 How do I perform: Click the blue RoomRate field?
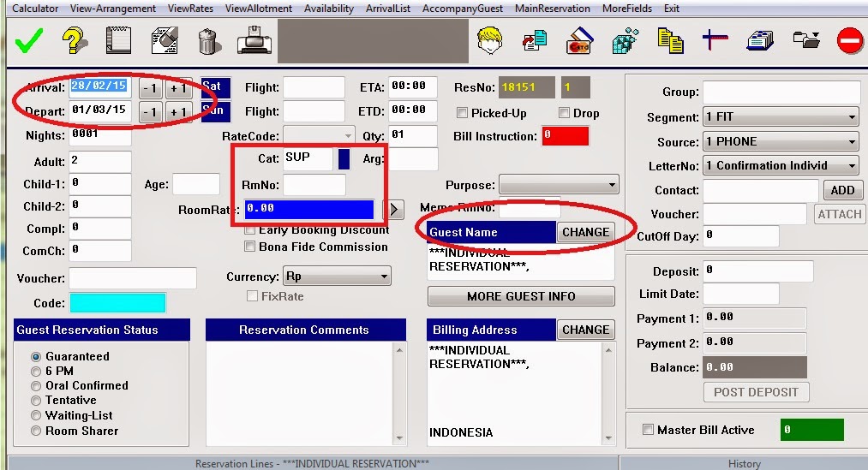coord(308,210)
